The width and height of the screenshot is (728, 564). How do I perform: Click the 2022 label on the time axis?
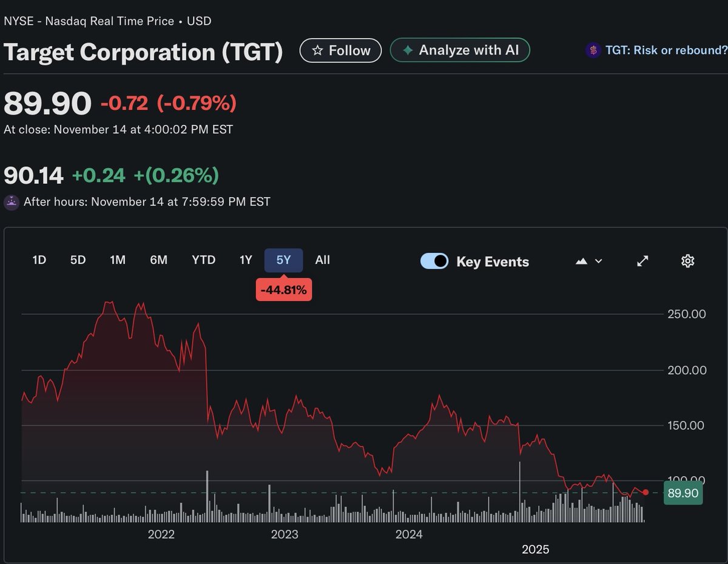tap(161, 534)
